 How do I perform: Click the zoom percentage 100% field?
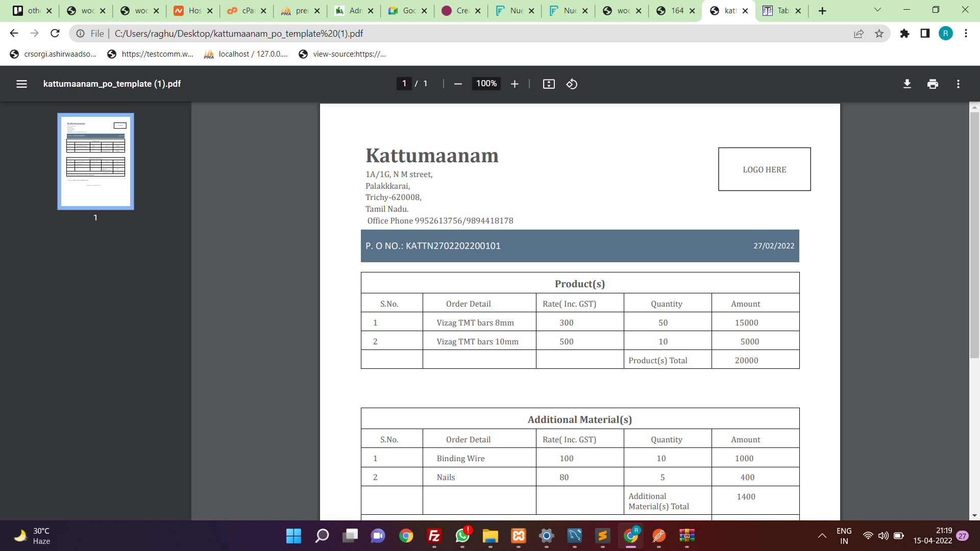[x=486, y=84]
